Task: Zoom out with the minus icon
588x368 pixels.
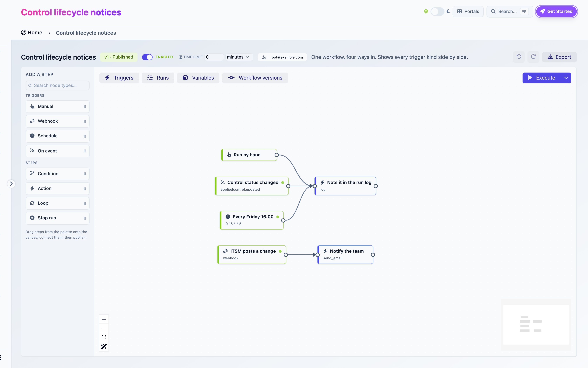Action: click(x=104, y=328)
